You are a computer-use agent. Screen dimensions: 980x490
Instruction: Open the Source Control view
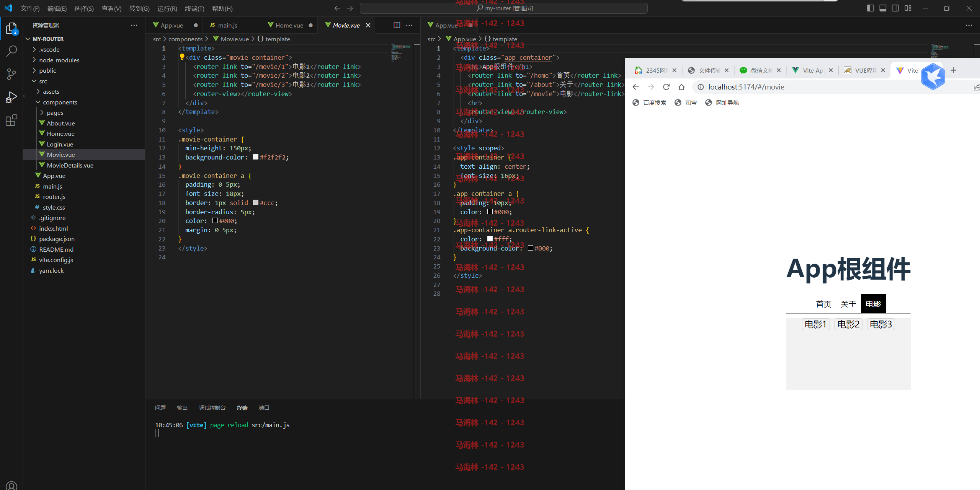click(11, 74)
